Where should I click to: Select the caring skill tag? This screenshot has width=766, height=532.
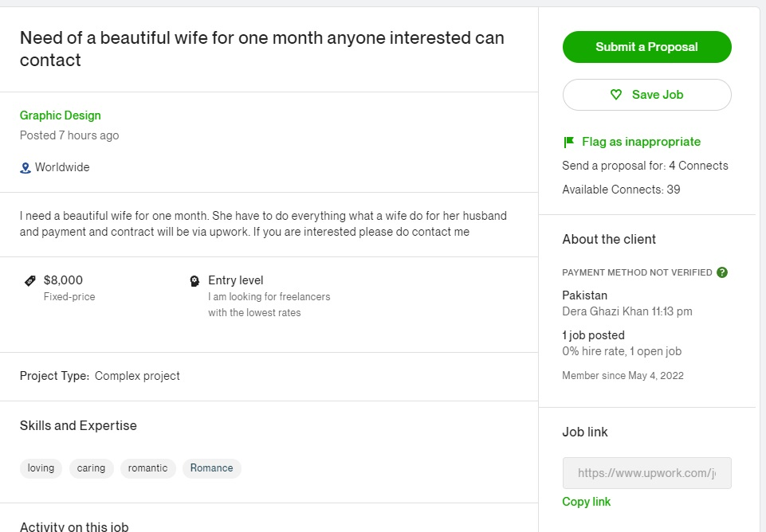92,468
